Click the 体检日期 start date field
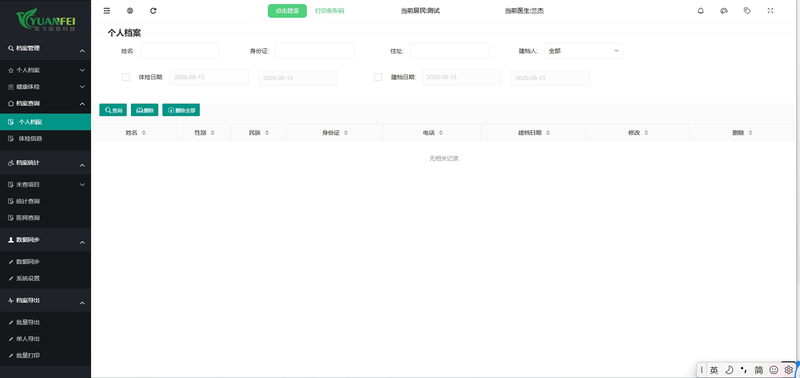 (x=209, y=77)
